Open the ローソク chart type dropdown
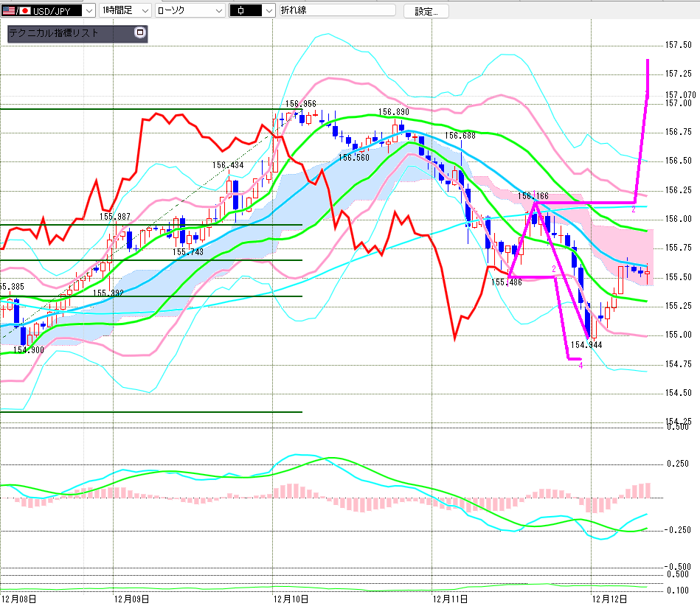 [218, 11]
